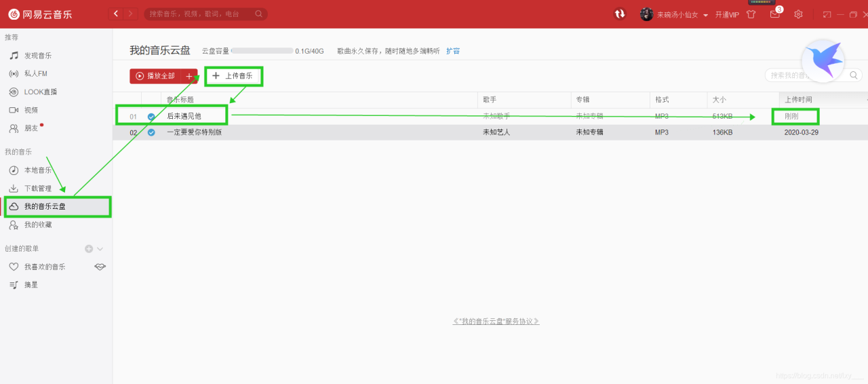Click the red sync arrows icon

click(x=619, y=14)
